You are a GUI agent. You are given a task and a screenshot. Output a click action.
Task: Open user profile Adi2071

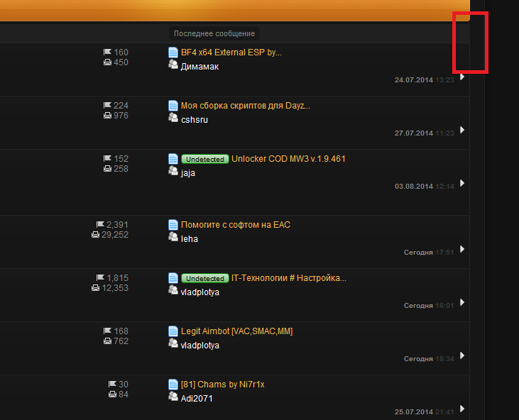click(x=197, y=399)
